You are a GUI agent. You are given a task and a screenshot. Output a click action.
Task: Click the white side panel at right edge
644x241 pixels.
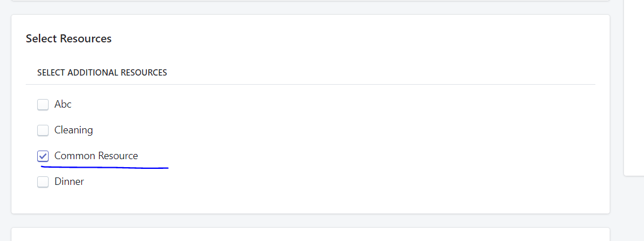click(634, 88)
